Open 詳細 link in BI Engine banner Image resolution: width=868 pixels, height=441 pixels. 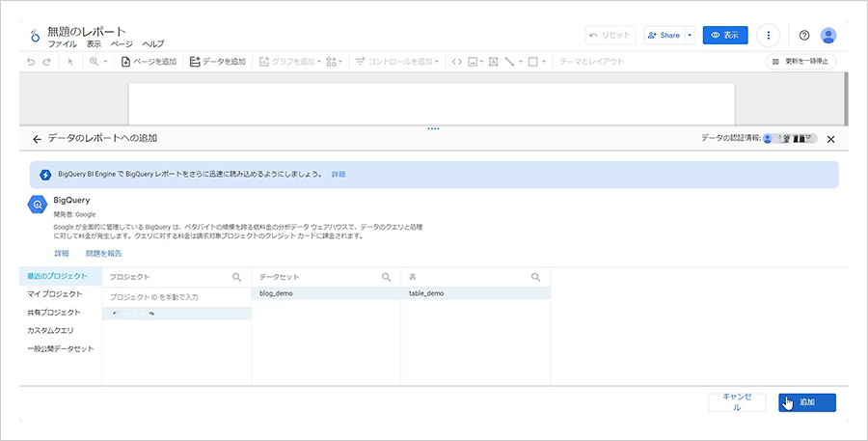(339, 174)
